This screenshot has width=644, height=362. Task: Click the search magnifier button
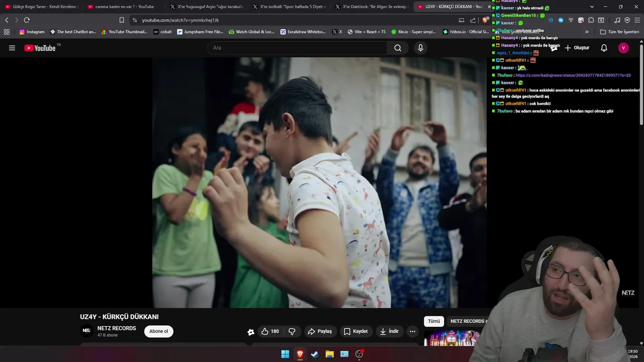tap(398, 48)
